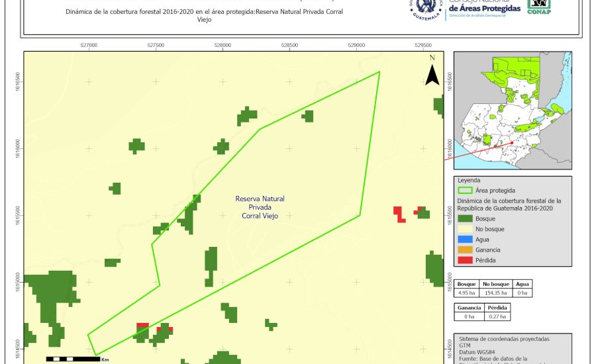The height and width of the screenshot is (364, 596).
Task: Select the Pérdida red legend swatch
Action: (470, 261)
